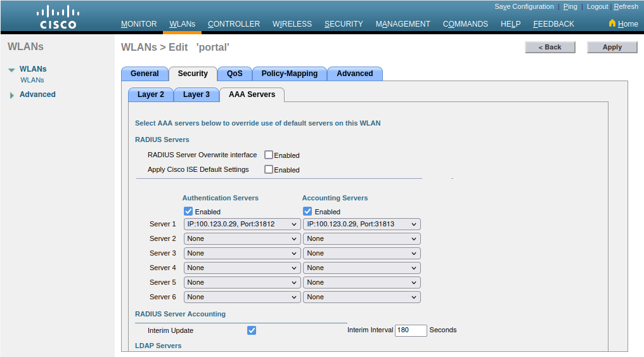Collapse the WLANs sidebar arrow

11,70
